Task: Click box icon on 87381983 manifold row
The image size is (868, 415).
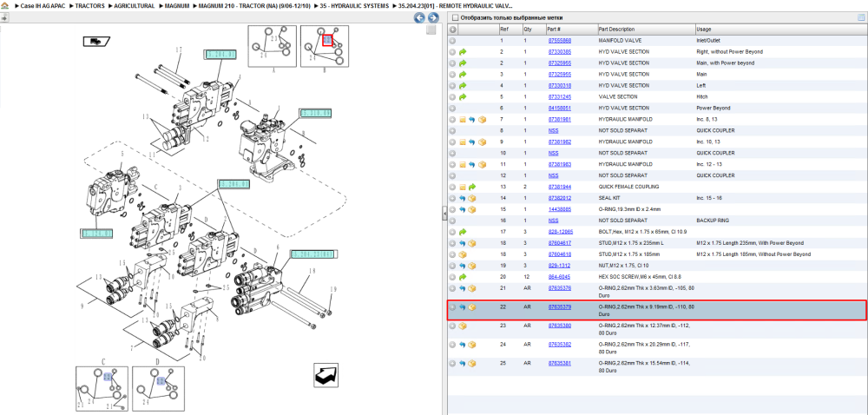Action: 482,164
